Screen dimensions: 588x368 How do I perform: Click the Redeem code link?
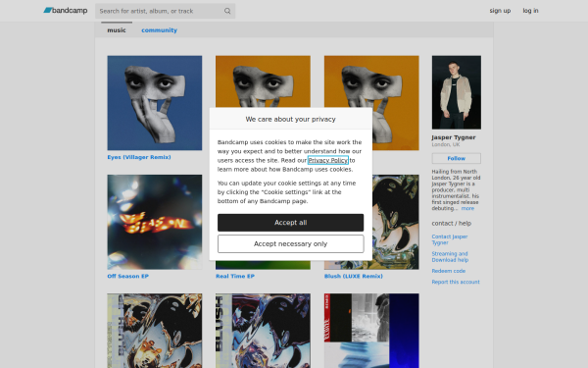point(449,271)
